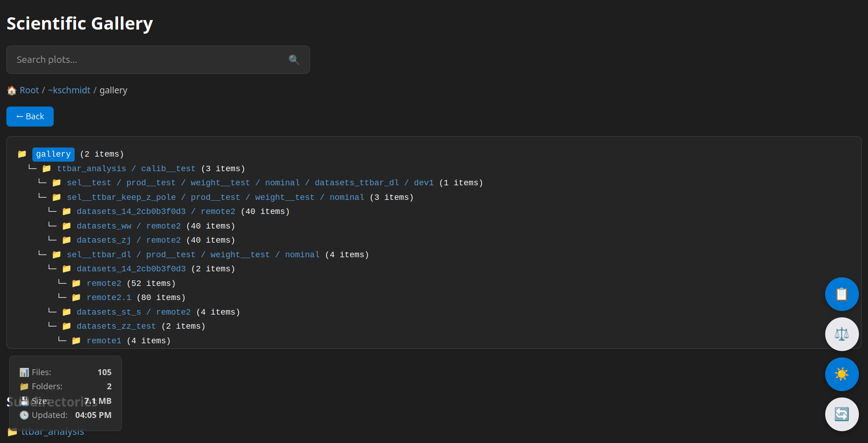Open weight__test on the sel__test row

[220, 183]
